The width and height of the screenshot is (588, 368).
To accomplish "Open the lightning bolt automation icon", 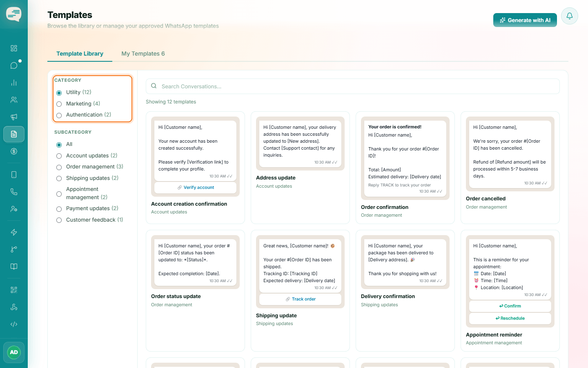I will [x=14, y=232].
